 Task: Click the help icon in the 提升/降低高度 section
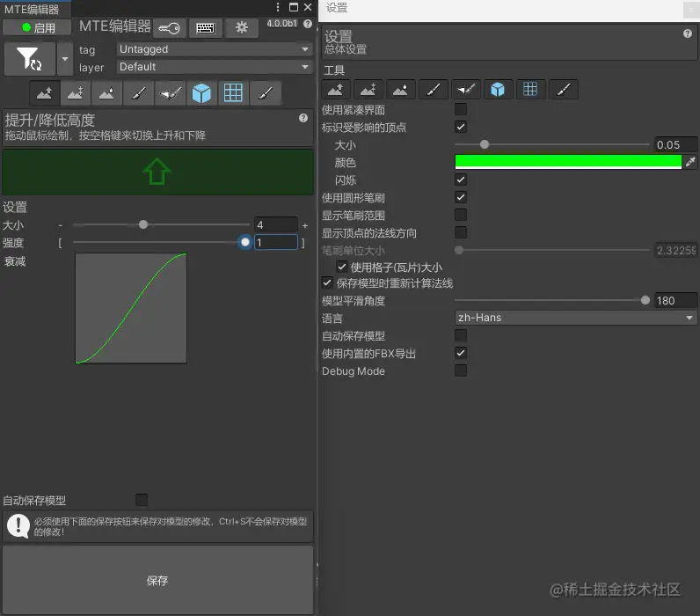click(x=303, y=118)
